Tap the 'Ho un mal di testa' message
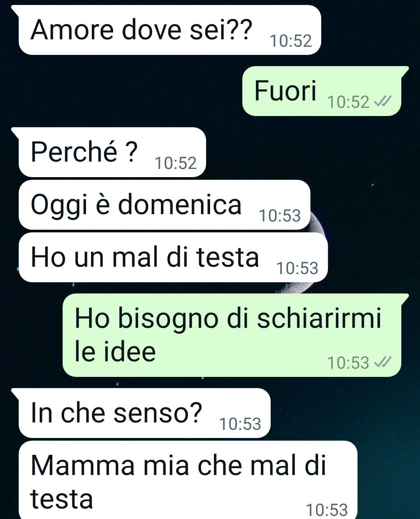 pos(173,257)
